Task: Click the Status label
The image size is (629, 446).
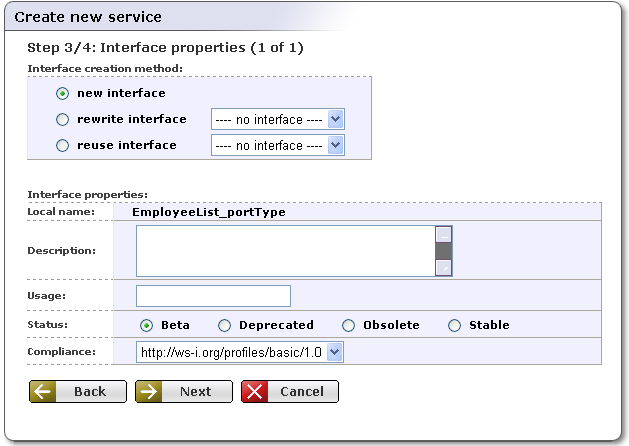Action: pyautogui.click(x=47, y=324)
